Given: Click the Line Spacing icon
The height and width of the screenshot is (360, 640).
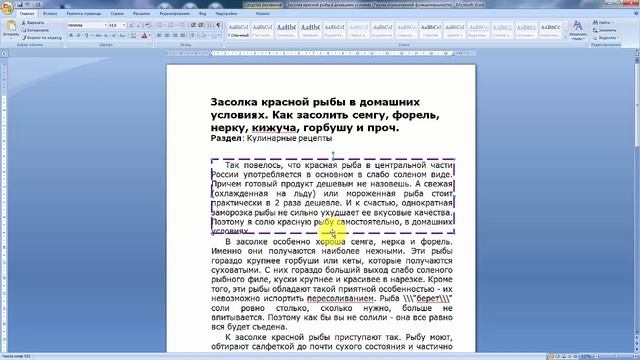Looking at the screenshot, I should pos(193,36).
